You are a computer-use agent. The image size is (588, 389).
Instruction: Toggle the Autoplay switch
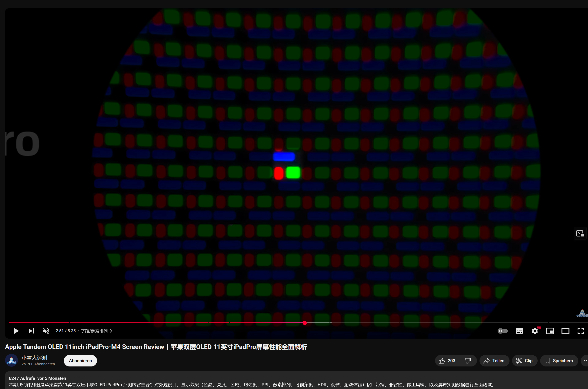[503, 331]
